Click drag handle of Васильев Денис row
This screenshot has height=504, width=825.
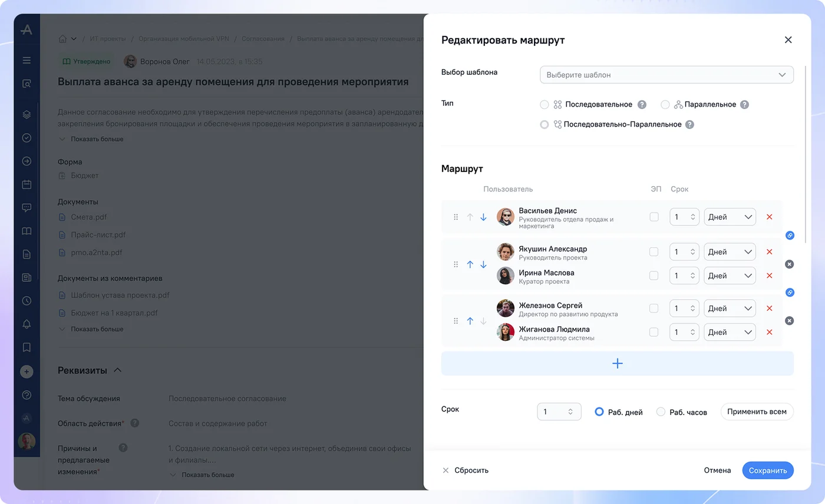[x=456, y=217]
